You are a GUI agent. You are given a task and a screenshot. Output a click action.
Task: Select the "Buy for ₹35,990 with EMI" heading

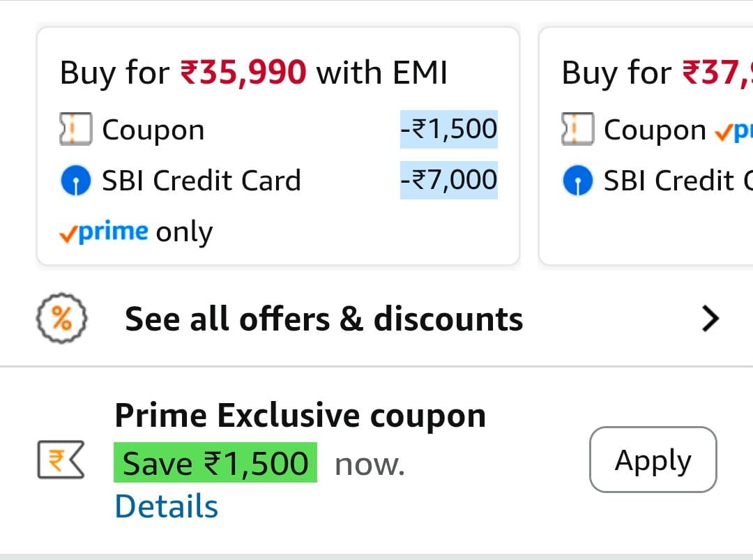[x=253, y=73]
